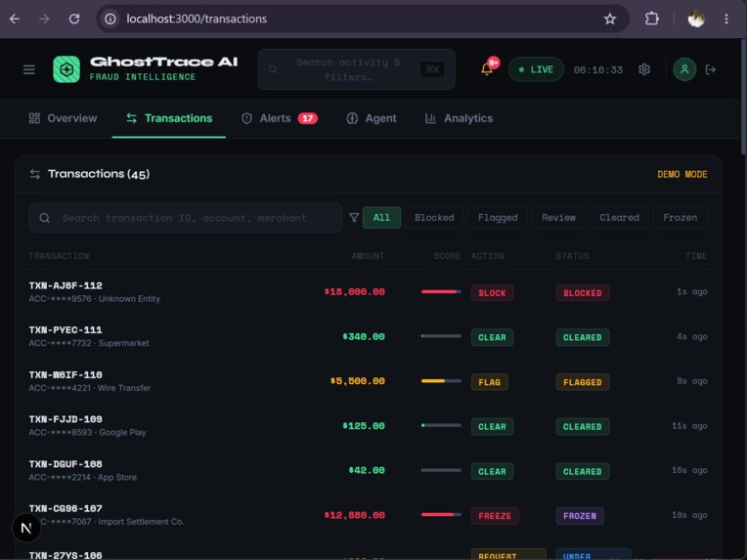Click the forward navigation arrow

[44, 19]
